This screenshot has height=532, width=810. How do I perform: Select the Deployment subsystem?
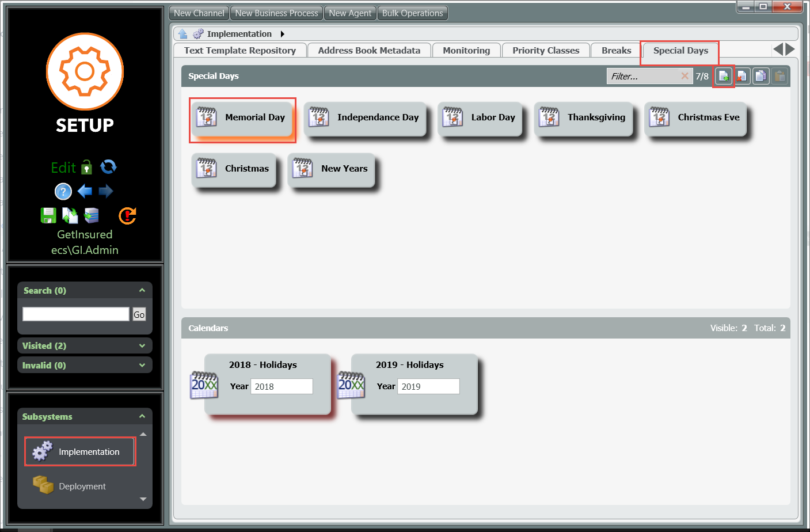(82, 487)
